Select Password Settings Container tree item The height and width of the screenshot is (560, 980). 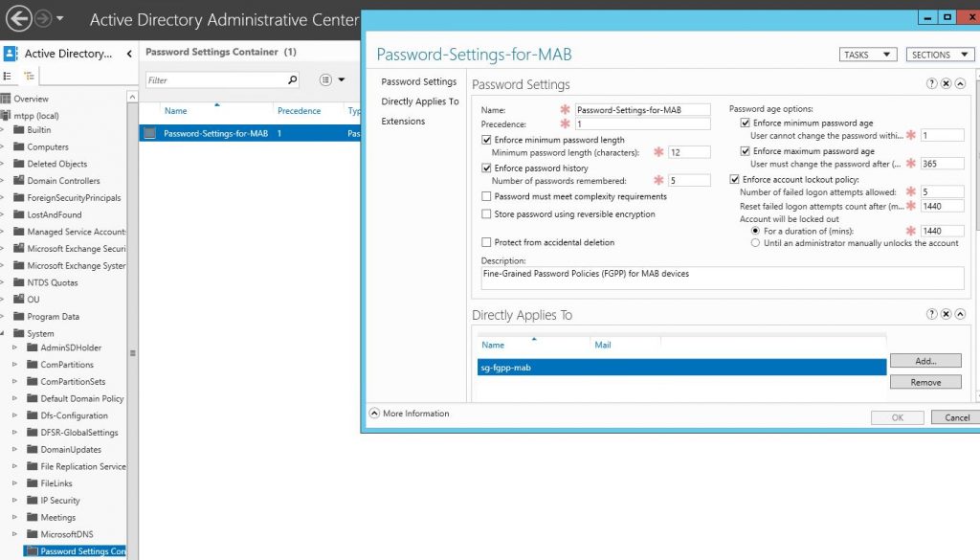(x=75, y=551)
